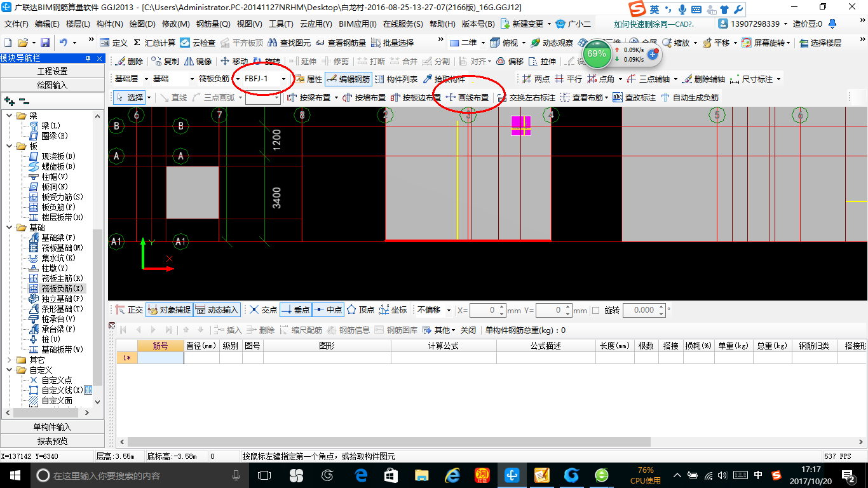
Task: Toggle 交点 intersection snap
Action: coord(263,310)
